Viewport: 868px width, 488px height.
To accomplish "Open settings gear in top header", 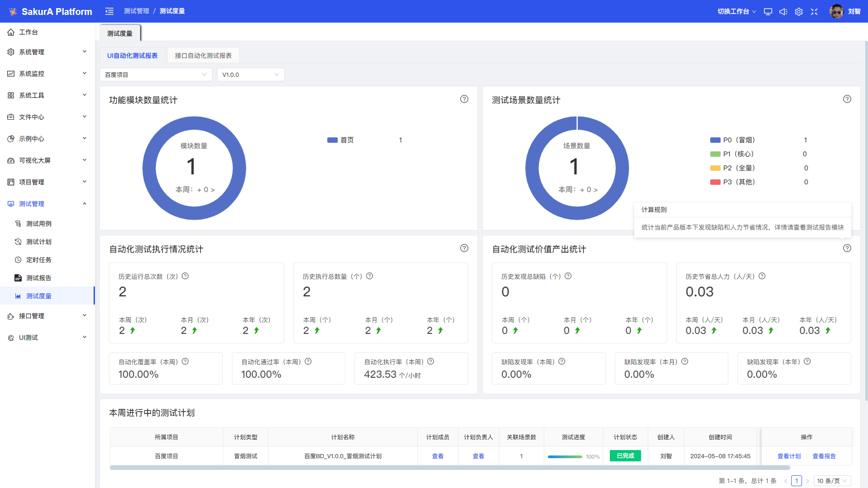I will tap(799, 12).
